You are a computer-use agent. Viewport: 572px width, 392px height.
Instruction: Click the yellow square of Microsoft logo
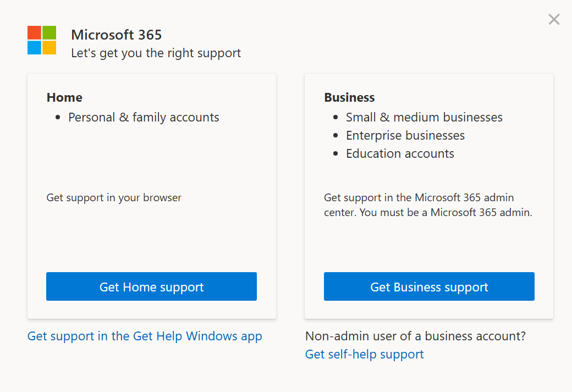(x=50, y=48)
